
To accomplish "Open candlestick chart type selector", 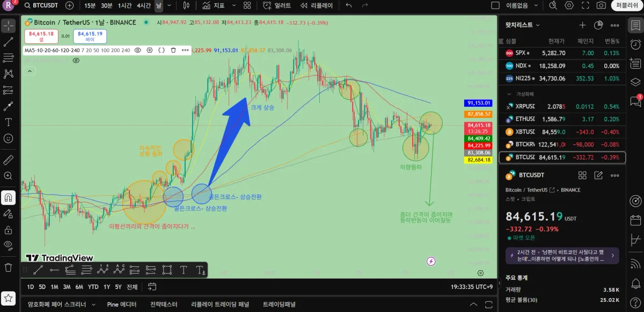I will coord(186,5).
